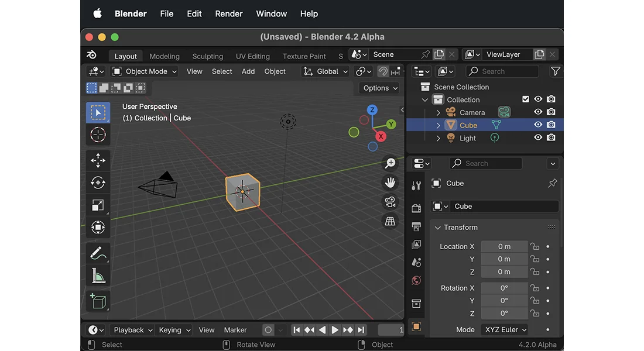Open the Add menu in viewport header
Viewport: 644px width, 351px height.
pyautogui.click(x=248, y=71)
